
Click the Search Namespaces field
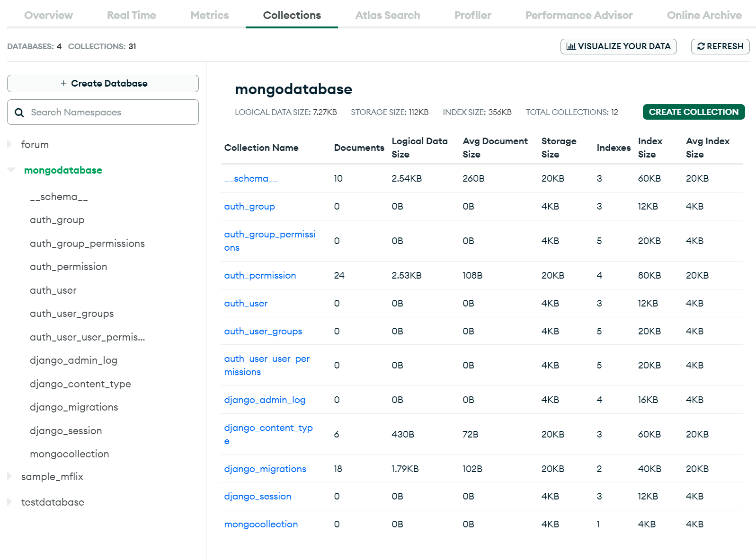[103, 112]
